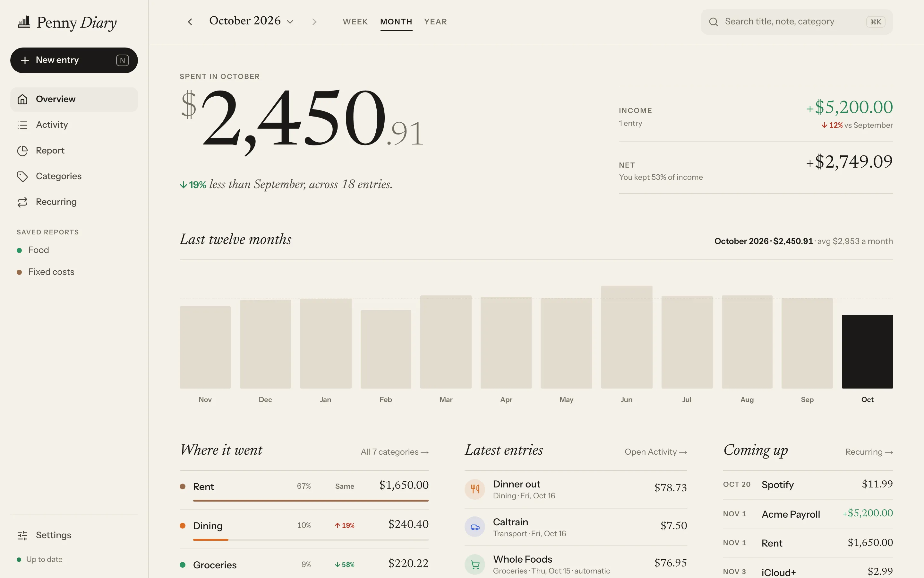The width and height of the screenshot is (924, 578).
Task: Click the Recurring loop arrows icon
Action: (x=22, y=202)
